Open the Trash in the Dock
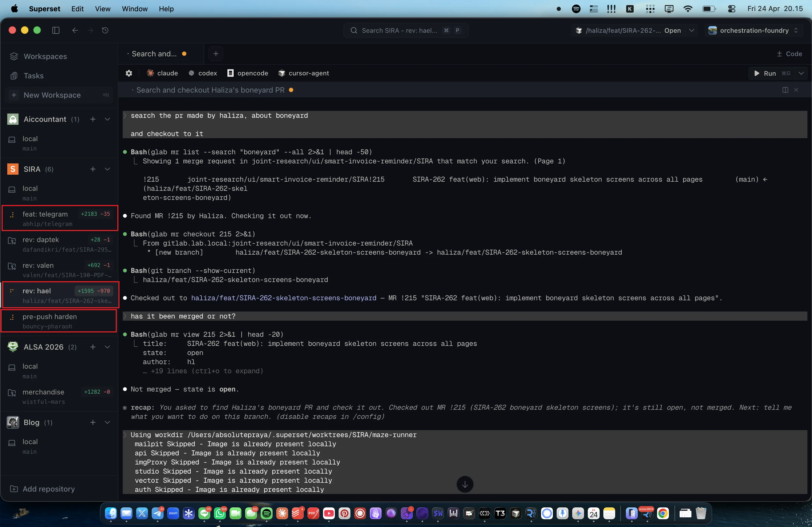812x527 pixels. tap(701, 513)
